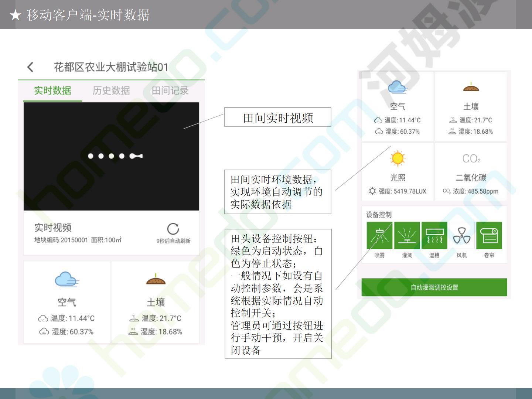Click the soil icon in right panel
The image size is (532, 399).
pos(471,87)
